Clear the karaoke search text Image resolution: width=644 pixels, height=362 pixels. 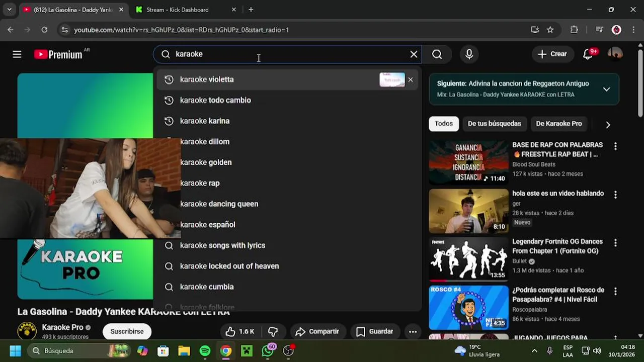(414, 54)
